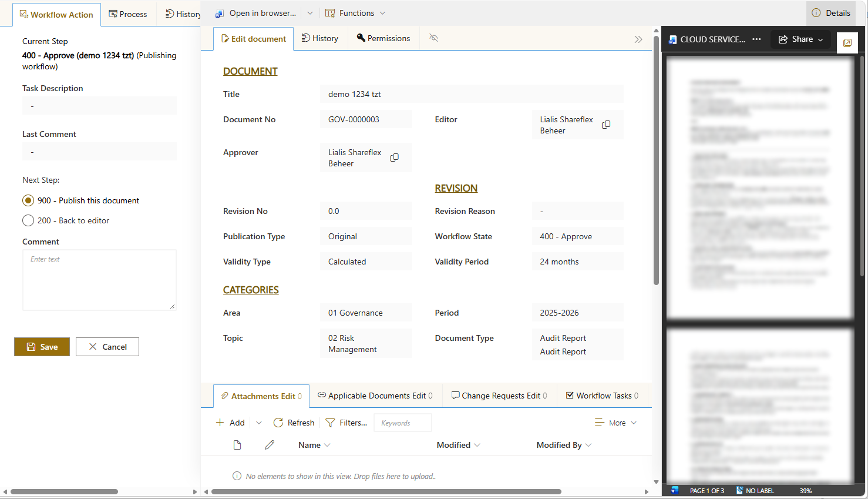The height and width of the screenshot is (499, 868).
Task: Open document preview in new window icon
Action: pos(847,43)
